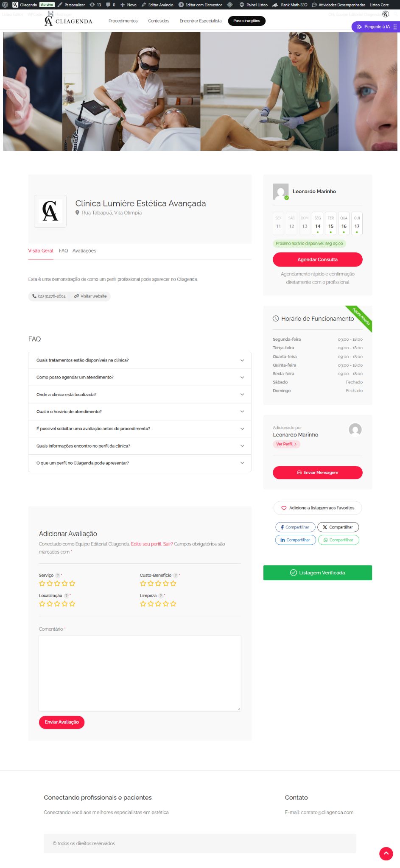This screenshot has width=400, height=868.
Task: Click the scroll-to-top arrow button
Action: coord(386,854)
